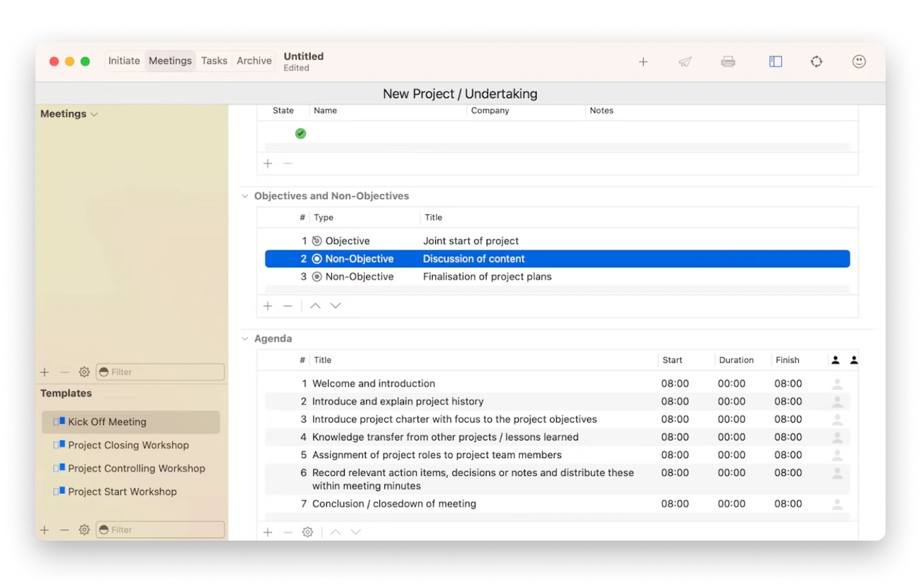Move agenda item down
The width and height of the screenshot is (921, 588).
pos(355,533)
